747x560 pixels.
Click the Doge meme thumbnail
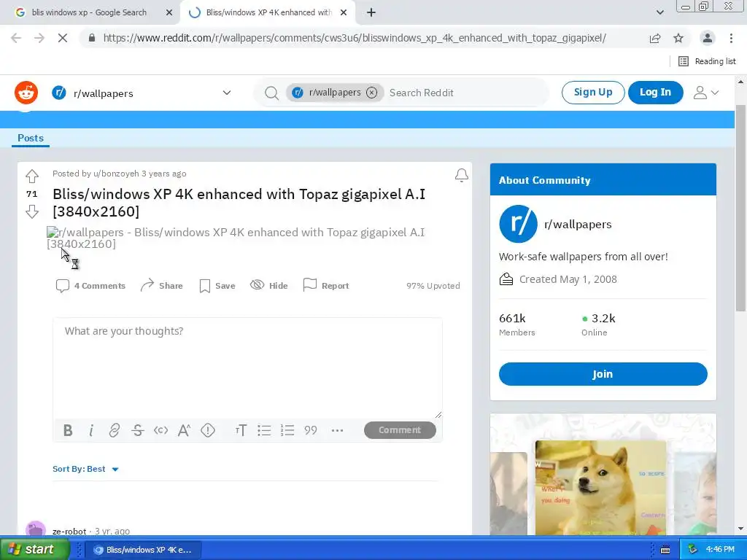[x=600, y=488]
